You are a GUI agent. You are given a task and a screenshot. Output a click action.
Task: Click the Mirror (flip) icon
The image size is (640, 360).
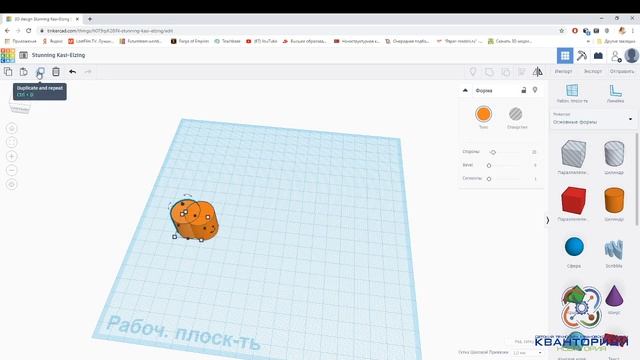click(538, 72)
